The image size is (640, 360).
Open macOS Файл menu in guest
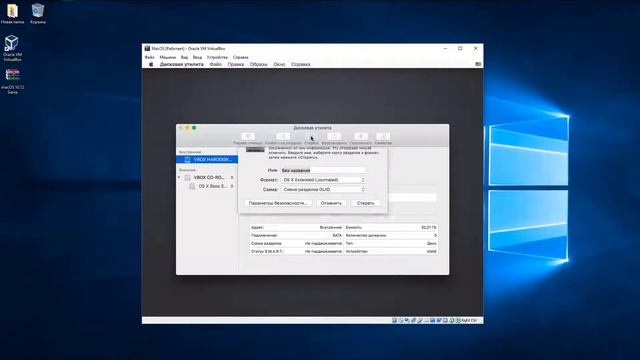click(x=216, y=64)
